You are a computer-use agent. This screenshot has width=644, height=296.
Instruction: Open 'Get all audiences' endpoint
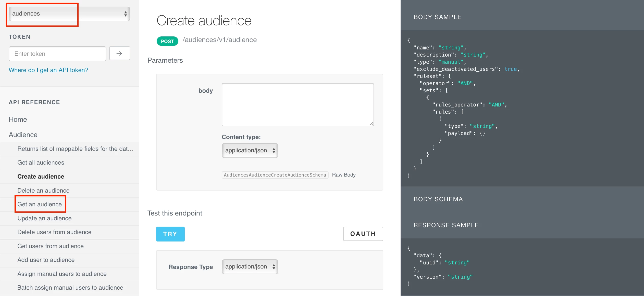point(41,163)
